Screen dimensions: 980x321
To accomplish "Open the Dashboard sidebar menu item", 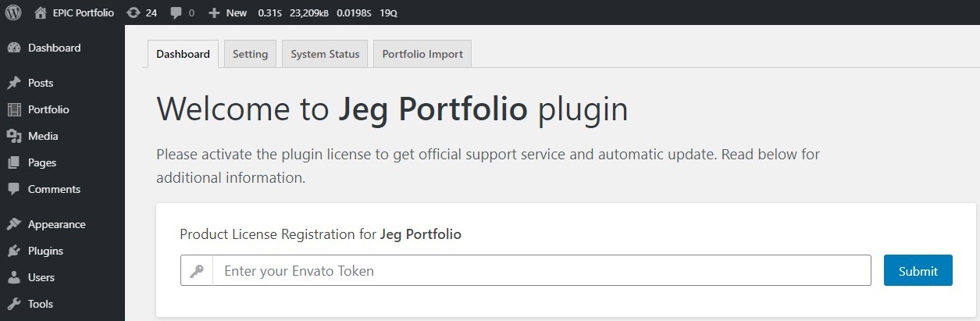I will pyautogui.click(x=54, y=48).
